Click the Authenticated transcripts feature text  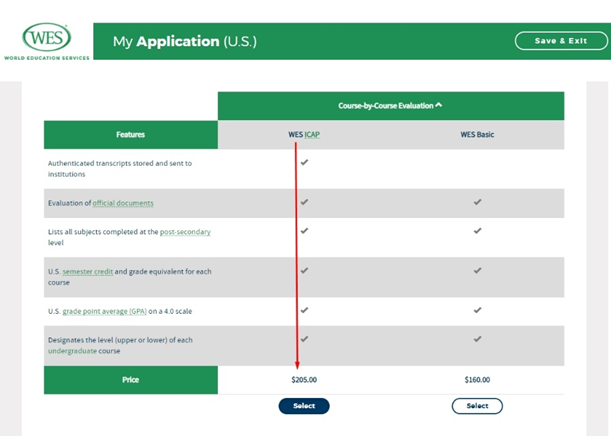[120, 169]
